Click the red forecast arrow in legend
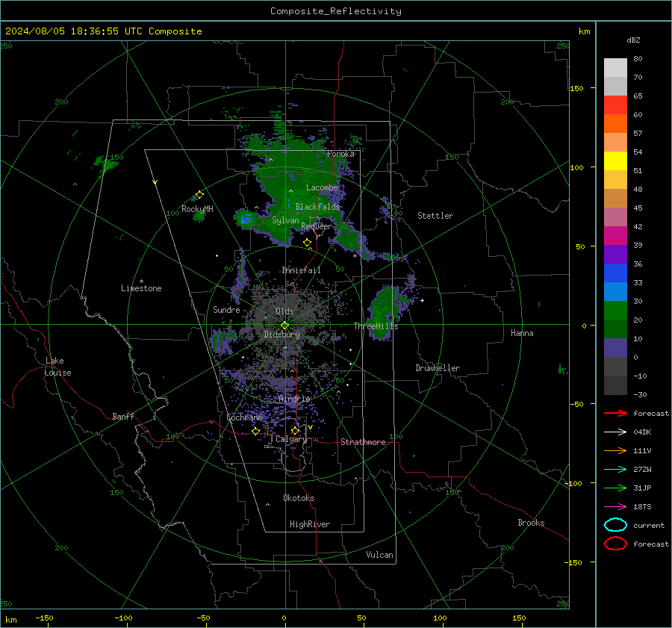The height and width of the screenshot is (628, 672). (x=615, y=413)
